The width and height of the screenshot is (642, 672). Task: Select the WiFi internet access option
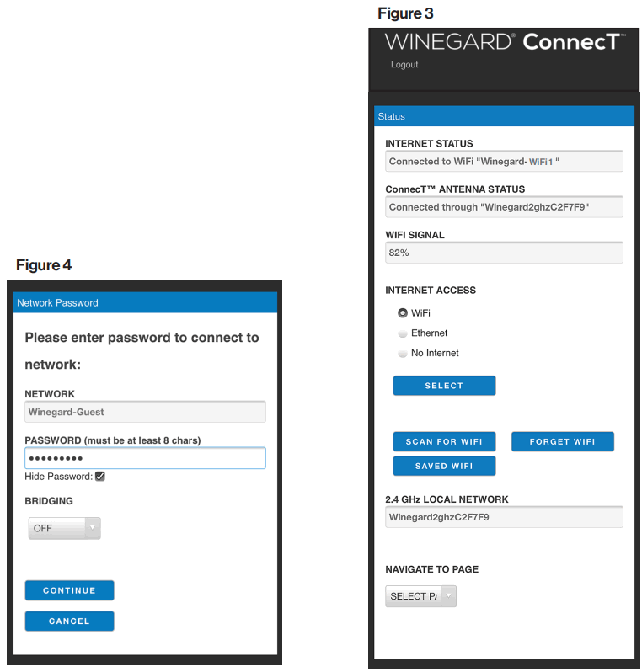(403, 313)
